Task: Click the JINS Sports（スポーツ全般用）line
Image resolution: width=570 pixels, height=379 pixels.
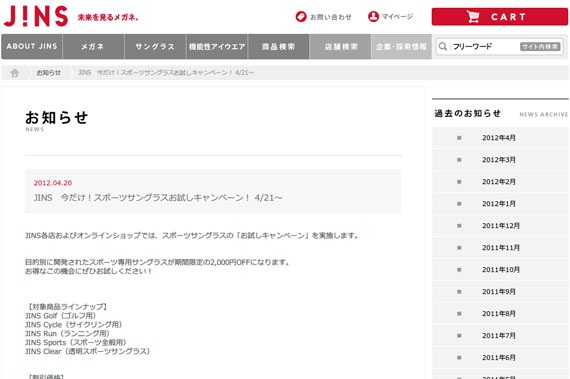Action: pyautogui.click(x=76, y=342)
